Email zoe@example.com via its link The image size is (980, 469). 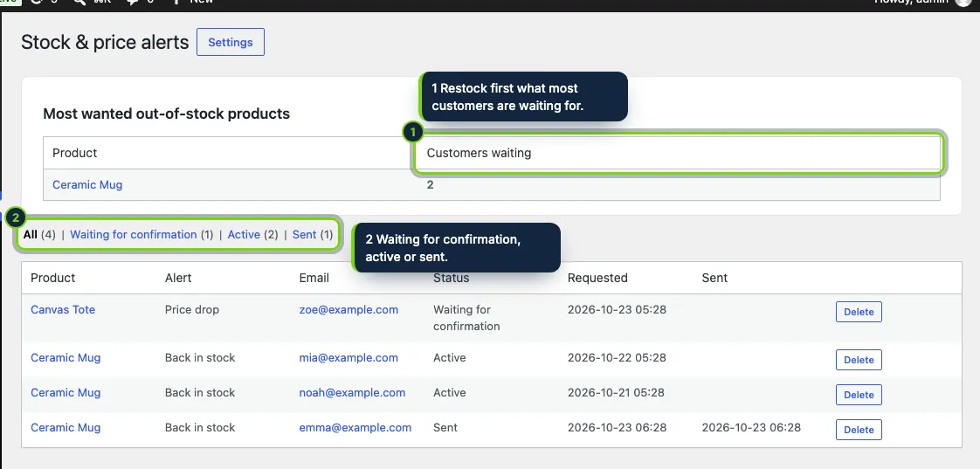pos(349,309)
